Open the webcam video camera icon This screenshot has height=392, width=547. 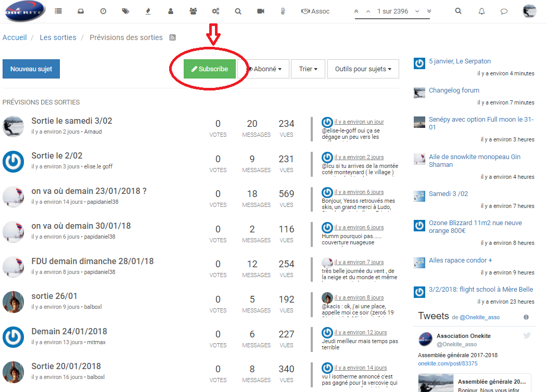point(261,11)
